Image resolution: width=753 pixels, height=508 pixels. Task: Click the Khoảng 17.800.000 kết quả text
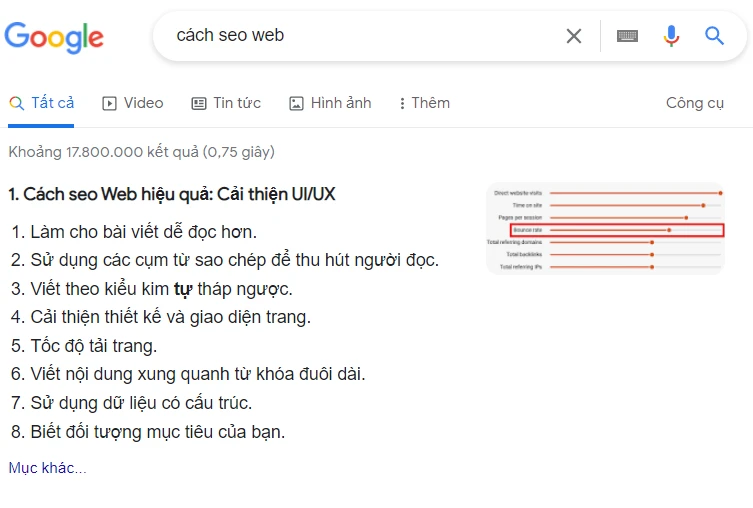[x=142, y=152]
